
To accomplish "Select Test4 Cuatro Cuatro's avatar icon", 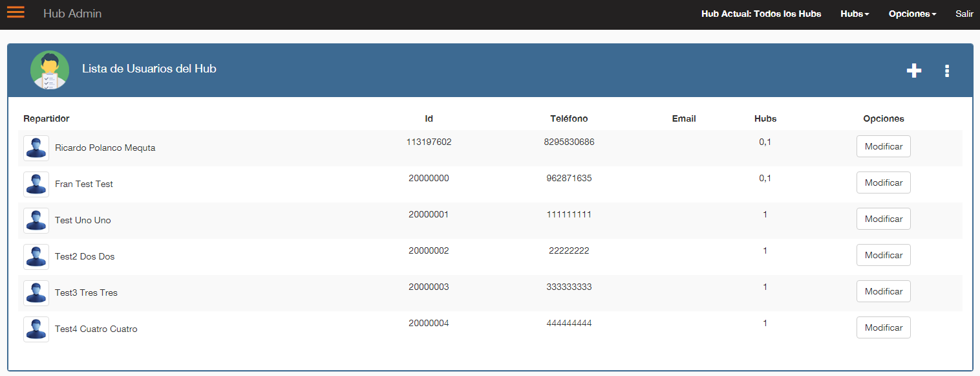I will 36,329.
